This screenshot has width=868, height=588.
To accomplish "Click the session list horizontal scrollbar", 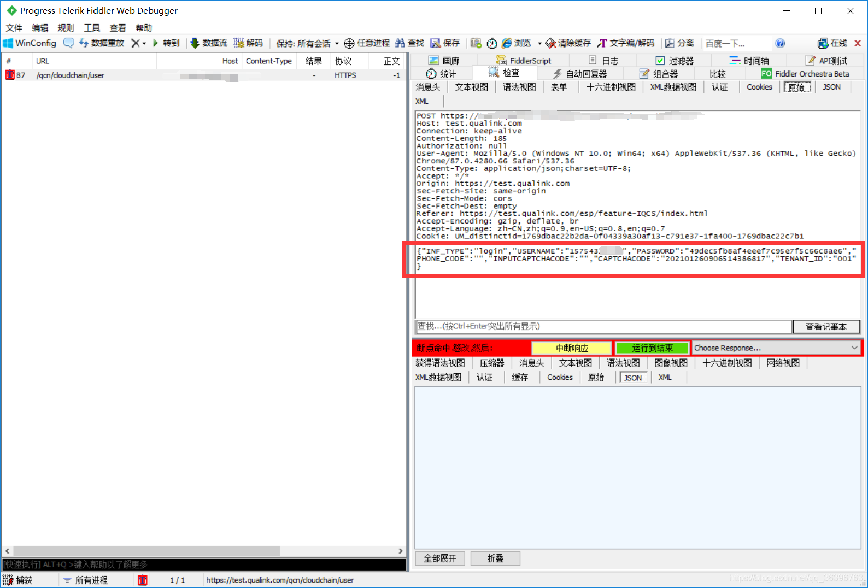I will coord(146,551).
